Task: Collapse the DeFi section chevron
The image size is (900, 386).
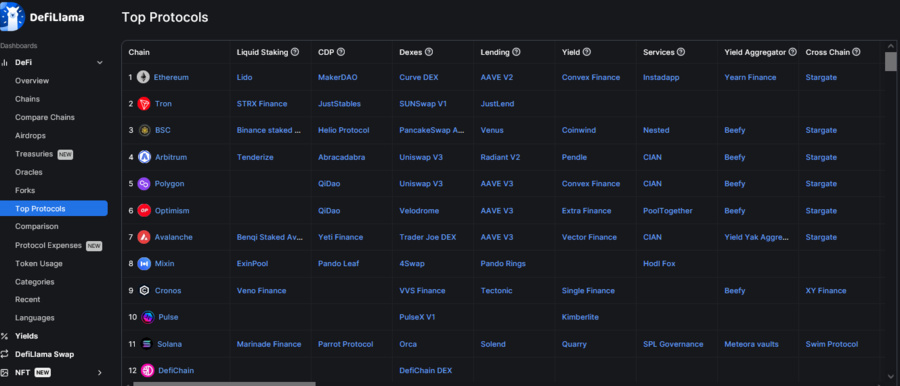Action: point(100,63)
